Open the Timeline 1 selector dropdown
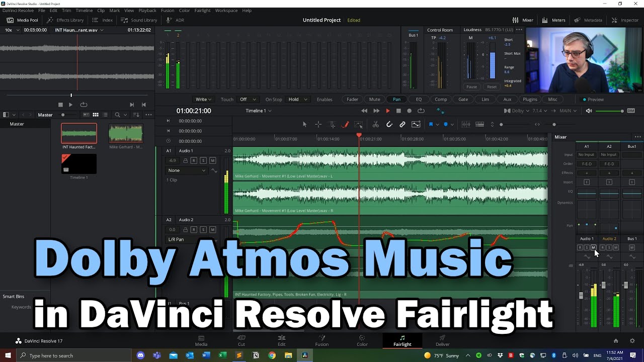The height and width of the screenshot is (362, 644). pos(258,111)
